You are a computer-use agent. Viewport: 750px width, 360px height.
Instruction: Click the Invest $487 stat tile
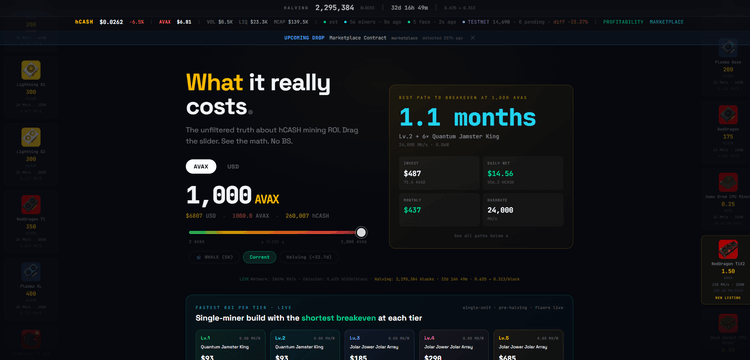click(x=439, y=173)
